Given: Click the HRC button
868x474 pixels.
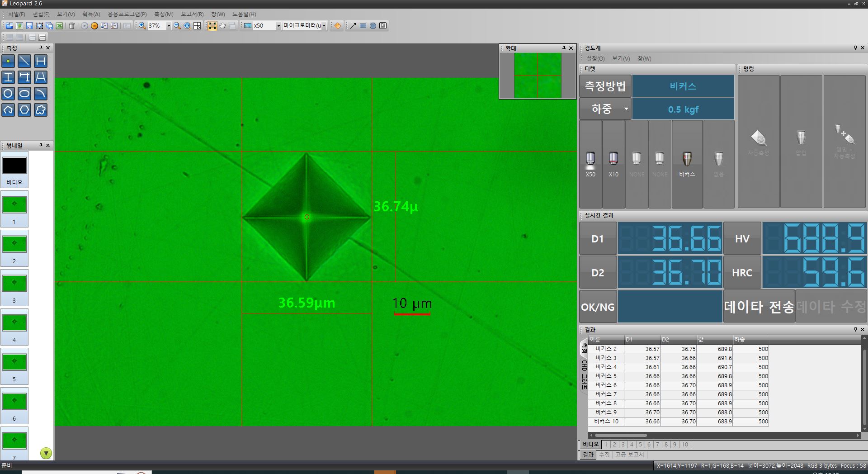Looking at the screenshot, I should [742, 272].
